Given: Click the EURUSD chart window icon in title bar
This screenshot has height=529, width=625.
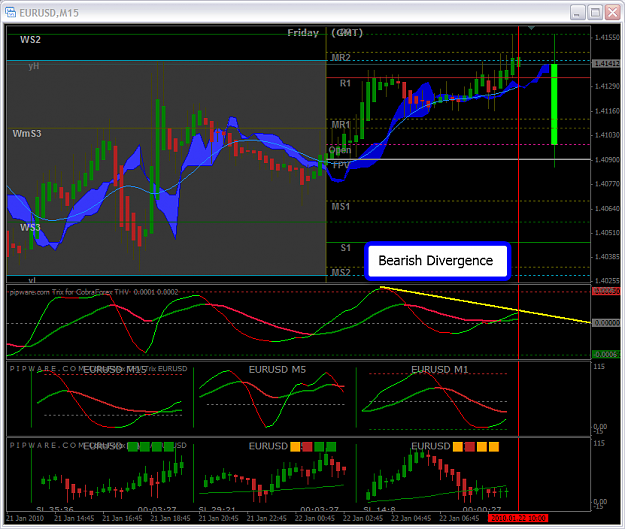Looking at the screenshot, I should click(x=10, y=12).
